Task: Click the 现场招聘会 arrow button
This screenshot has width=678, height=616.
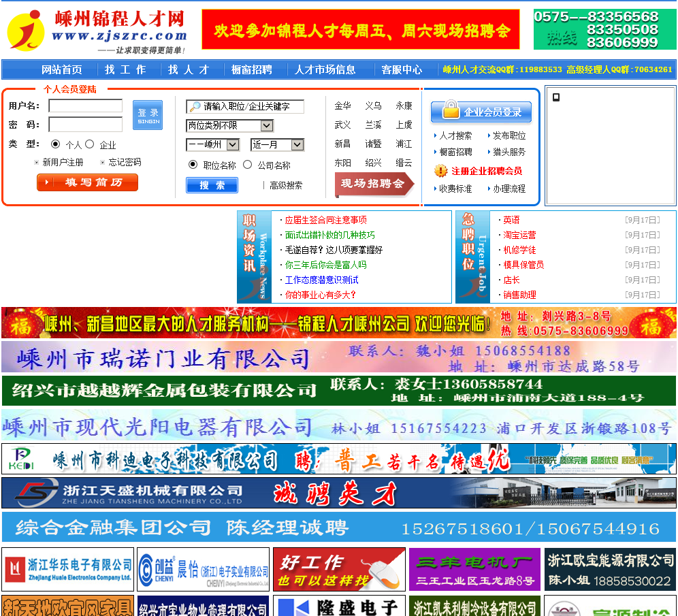Action: [374, 184]
